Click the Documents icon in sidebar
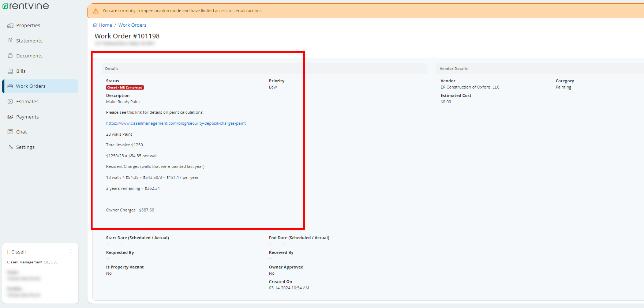 tap(10, 56)
